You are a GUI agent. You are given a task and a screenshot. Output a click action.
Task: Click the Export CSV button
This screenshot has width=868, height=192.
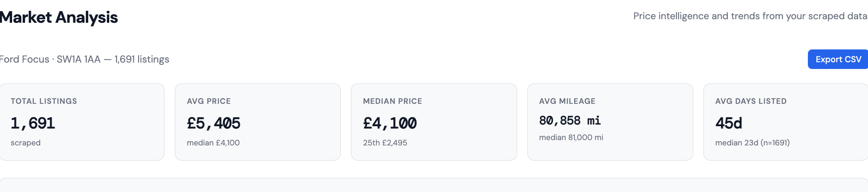pos(838,59)
